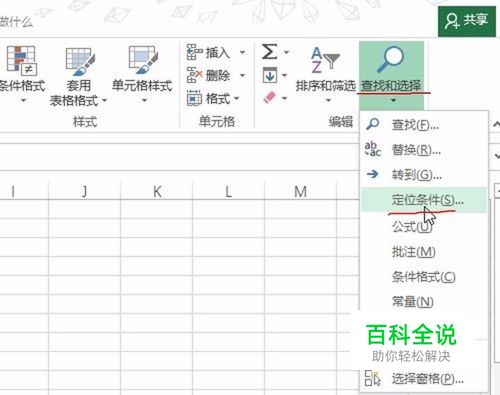
Task: Expand the Format (格式) dropdown arrow
Action: coord(237,98)
